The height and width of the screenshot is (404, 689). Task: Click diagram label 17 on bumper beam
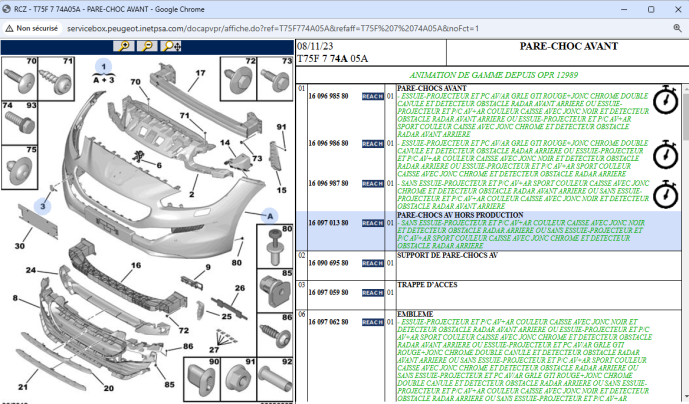[200, 73]
